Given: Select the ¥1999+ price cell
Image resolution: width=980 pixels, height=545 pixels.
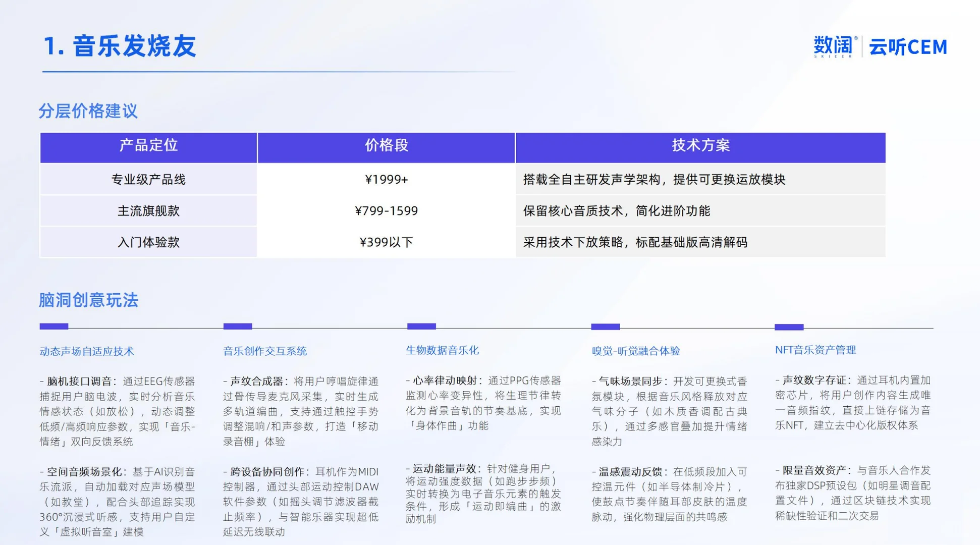Looking at the screenshot, I should (x=386, y=179).
